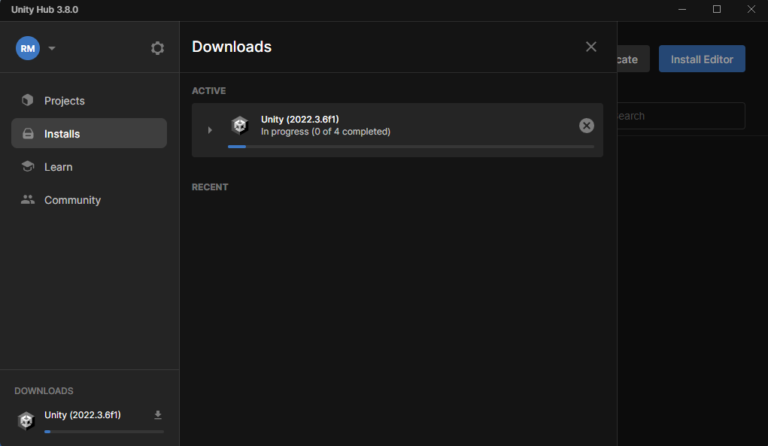
Task: Close the Downloads panel
Action: tap(591, 47)
